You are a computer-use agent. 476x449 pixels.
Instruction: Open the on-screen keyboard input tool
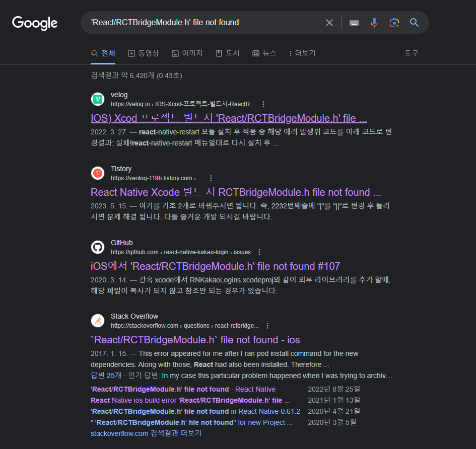(x=354, y=23)
